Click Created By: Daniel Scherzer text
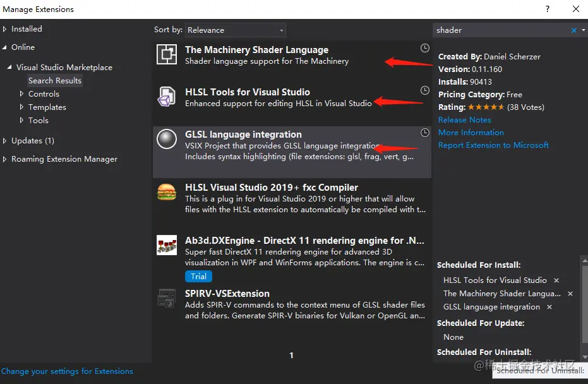 (x=489, y=57)
